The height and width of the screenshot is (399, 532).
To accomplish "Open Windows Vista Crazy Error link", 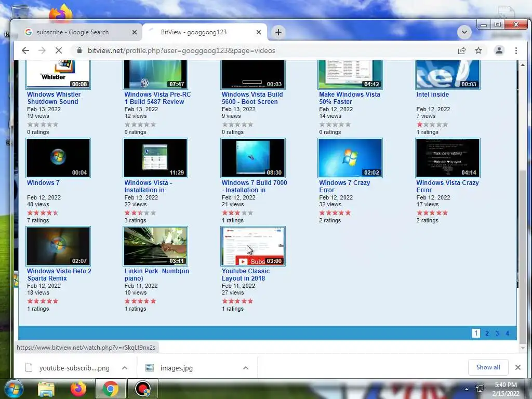I will point(447,187).
